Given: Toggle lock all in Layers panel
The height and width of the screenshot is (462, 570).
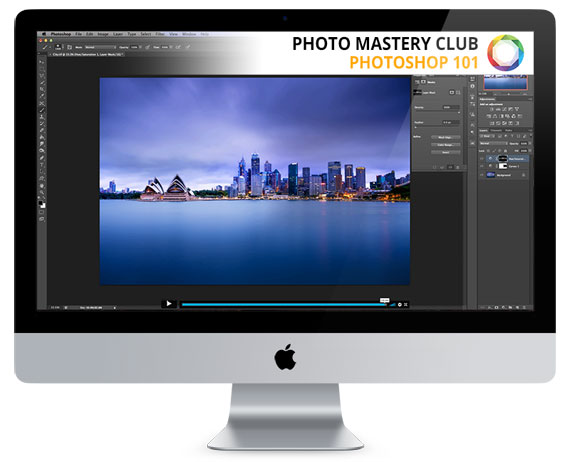Looking at the screenshot, I should point(505,151).
